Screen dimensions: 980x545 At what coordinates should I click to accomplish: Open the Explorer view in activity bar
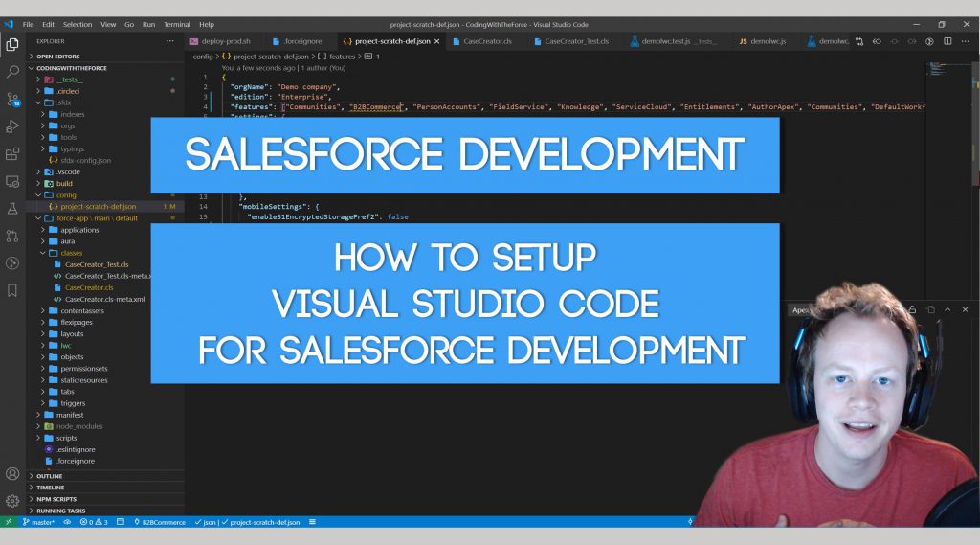tap(11, 44)
